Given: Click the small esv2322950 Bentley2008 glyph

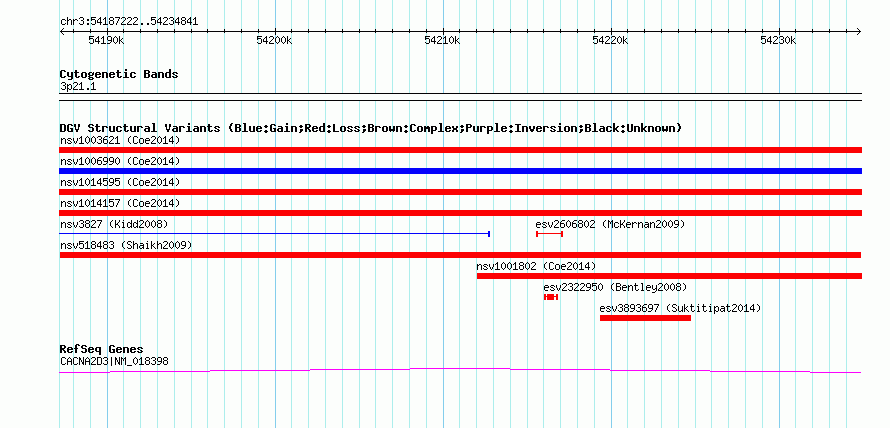Looking at the screenshot, I should [x=551, y=297].
